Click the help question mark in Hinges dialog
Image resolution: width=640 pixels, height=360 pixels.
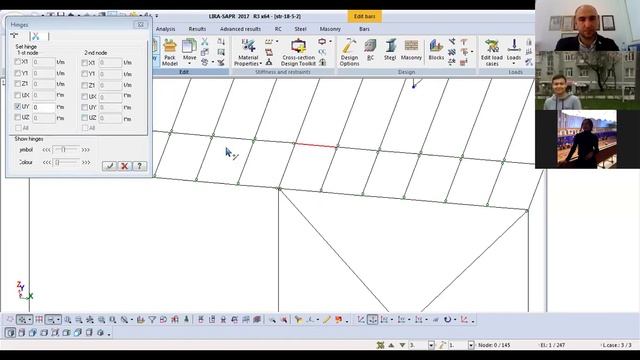(140, 166)
